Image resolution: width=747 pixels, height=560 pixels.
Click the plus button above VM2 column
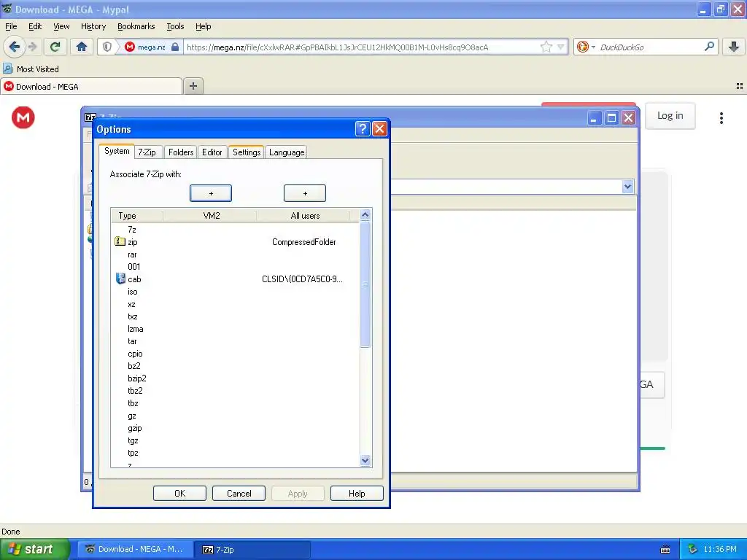tap(211, 193)
